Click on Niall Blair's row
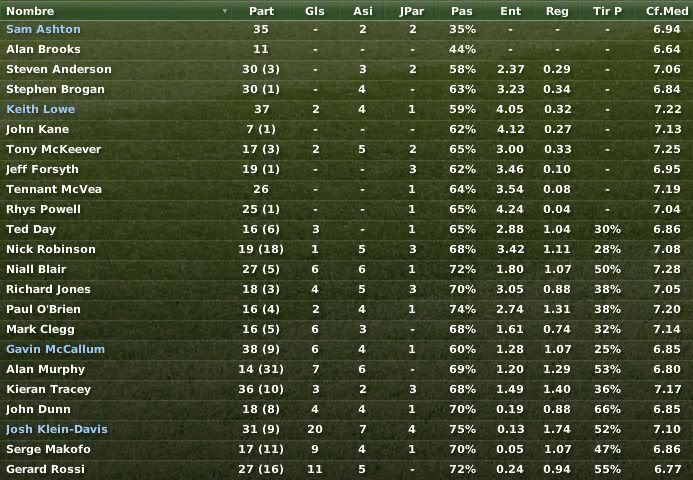This screenshot has height=480, width=693. (x=346, y=269)
